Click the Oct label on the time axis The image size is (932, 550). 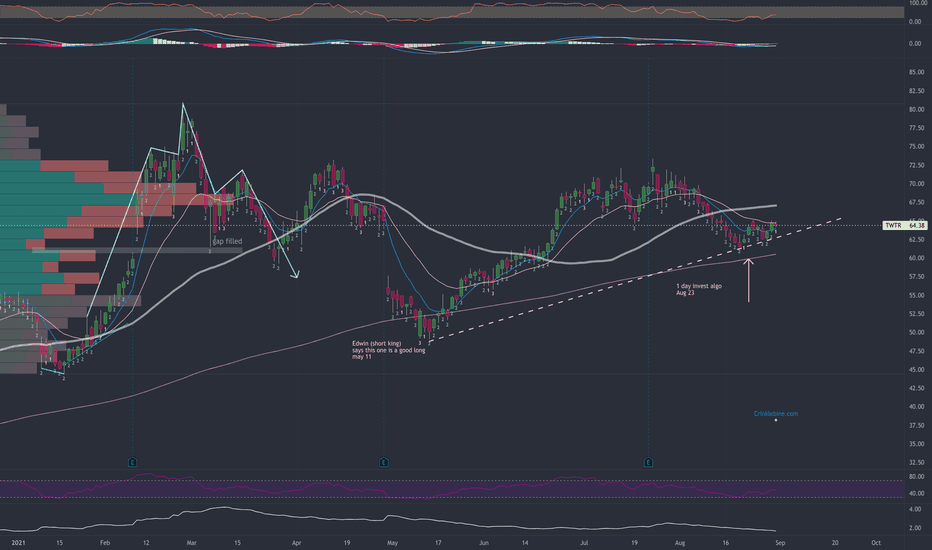tap(876, 543)
